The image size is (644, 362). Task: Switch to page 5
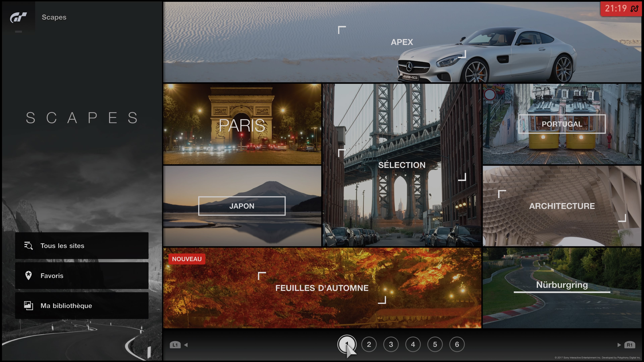click(x=435, y=344)
